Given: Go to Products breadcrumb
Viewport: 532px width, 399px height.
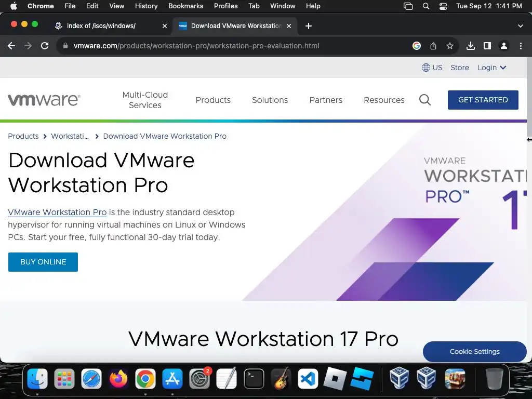Looking at the screenshot, I should 23,136.
